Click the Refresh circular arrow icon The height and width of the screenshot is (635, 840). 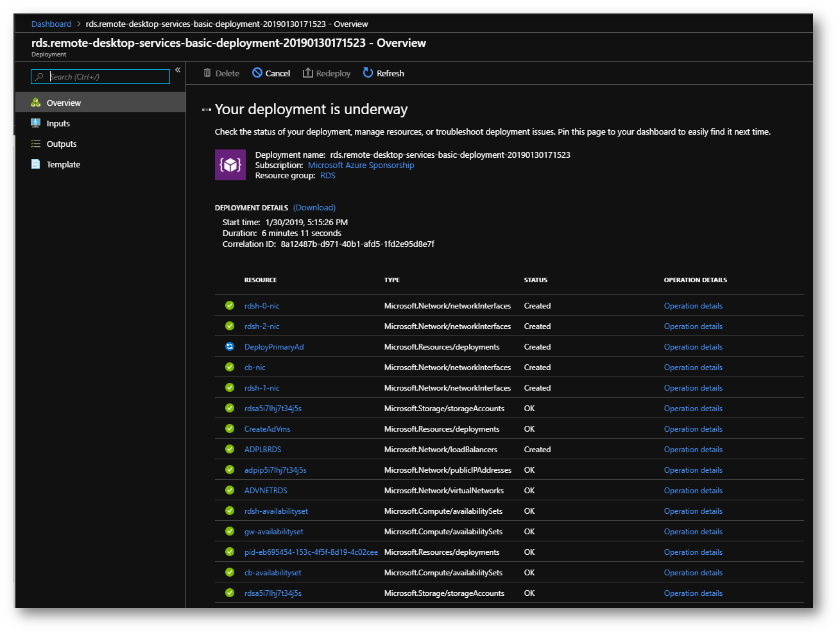[368, 72]
